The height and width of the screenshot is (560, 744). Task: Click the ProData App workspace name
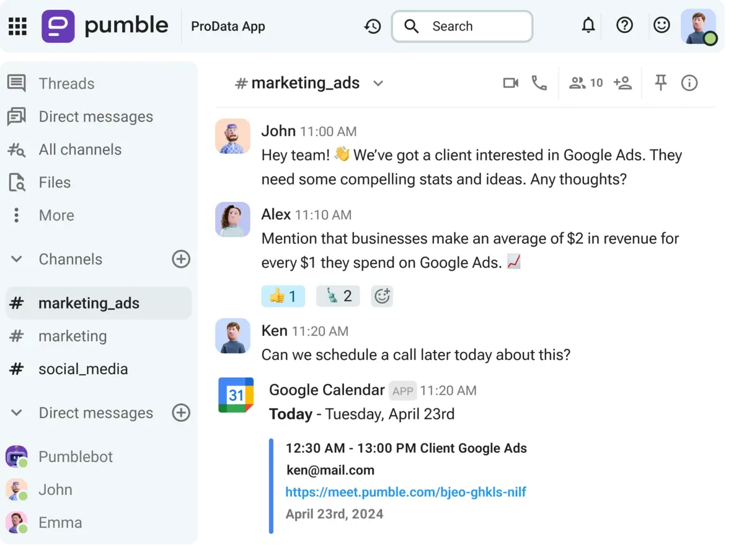pos(228,27)
